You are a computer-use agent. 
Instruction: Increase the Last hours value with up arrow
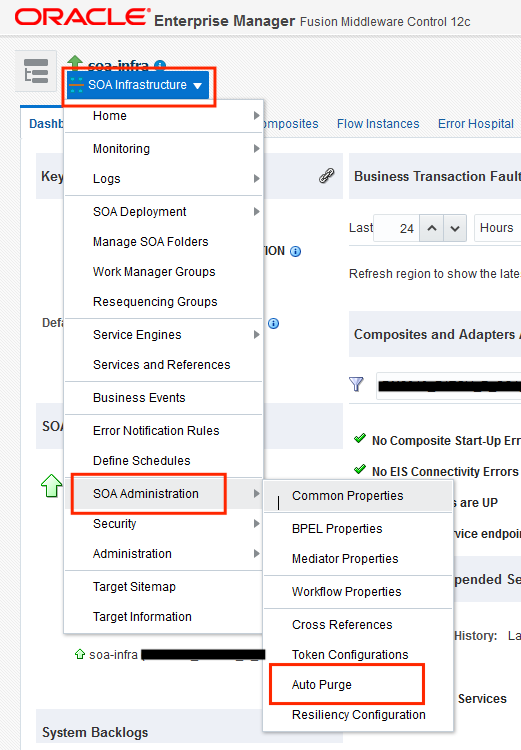click(432, 228)
